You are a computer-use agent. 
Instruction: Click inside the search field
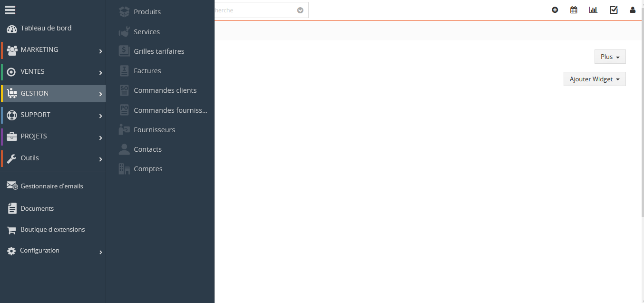pyautogui.click(x=257, y=10)
